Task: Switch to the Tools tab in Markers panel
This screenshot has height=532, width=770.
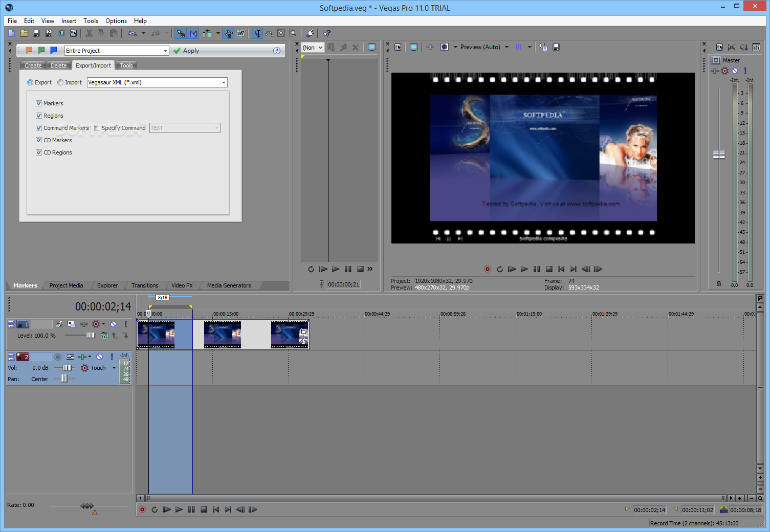Action: pyautogui.click(x=126, y=65)
